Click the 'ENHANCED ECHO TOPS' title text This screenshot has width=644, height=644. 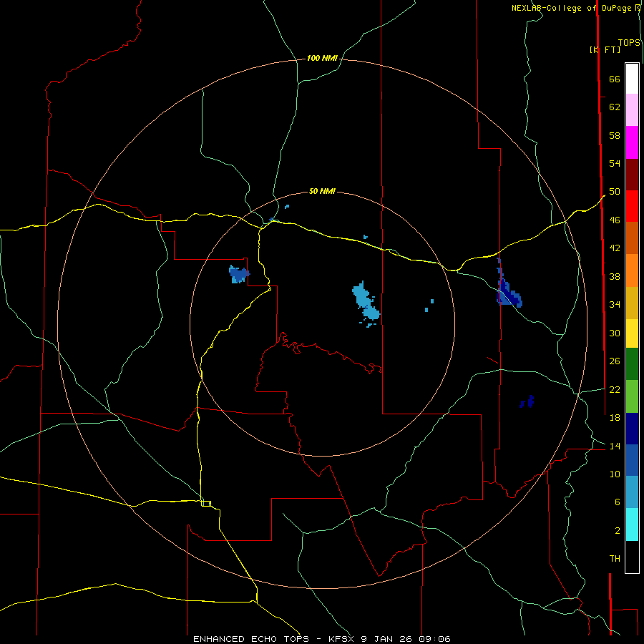251,639
